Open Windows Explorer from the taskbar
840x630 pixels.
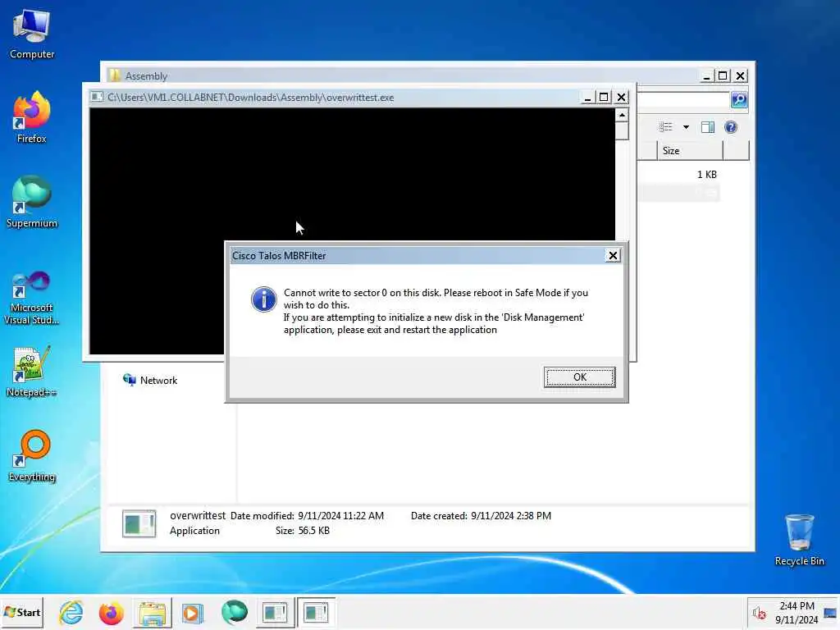(152, 612)
